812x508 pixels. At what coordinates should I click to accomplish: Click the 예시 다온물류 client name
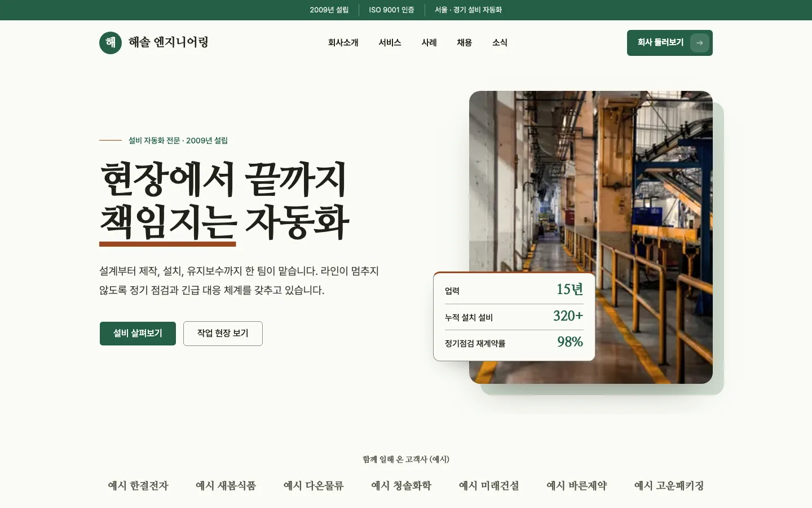point(314,486)
